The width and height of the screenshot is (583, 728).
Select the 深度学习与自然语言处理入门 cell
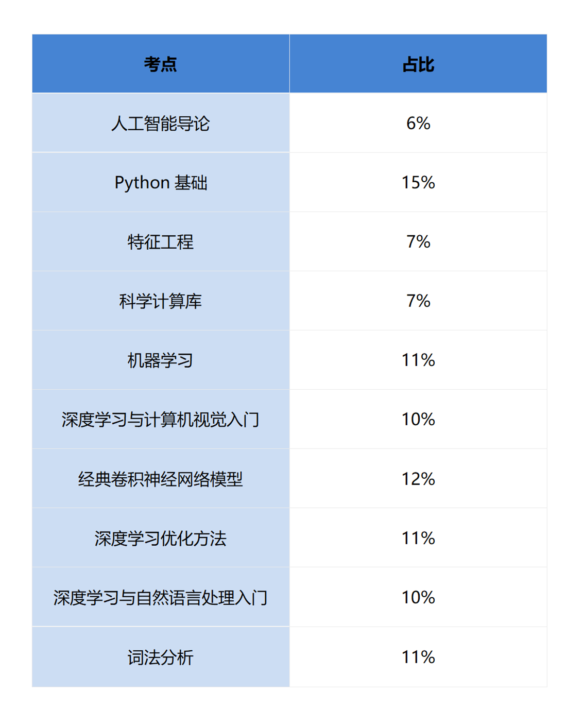[x=161, y=597]
